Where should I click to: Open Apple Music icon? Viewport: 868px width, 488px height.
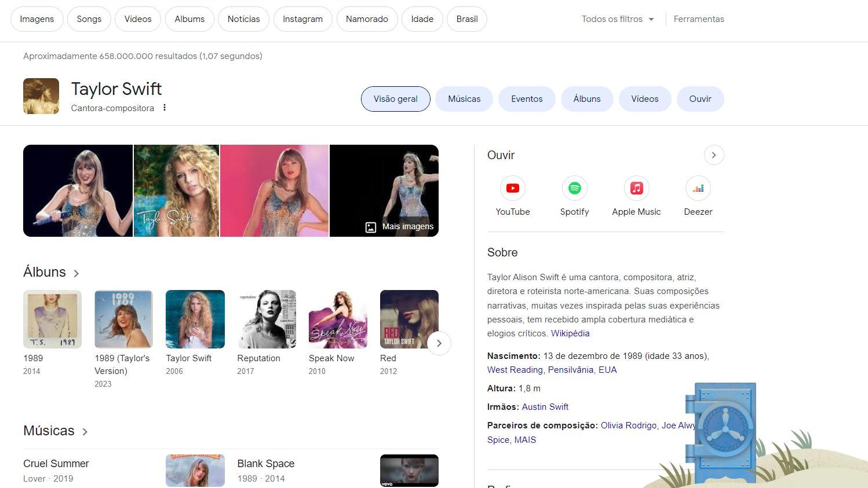coord(636,188)
